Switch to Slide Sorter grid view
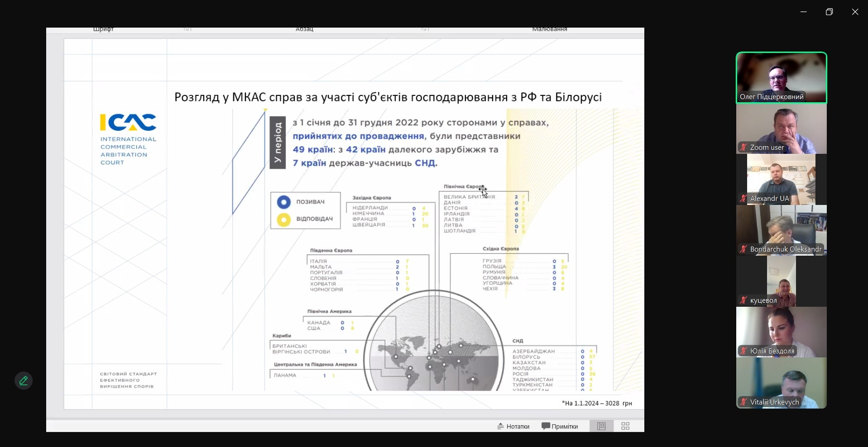This screenshot has height=447, width=868. [625, 426]
